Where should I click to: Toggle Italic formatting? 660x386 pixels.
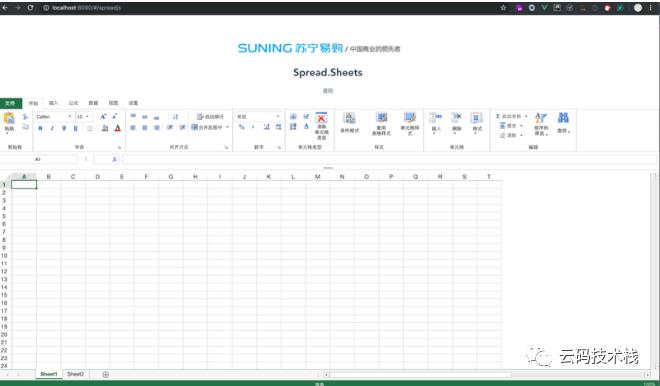(52, 128)
